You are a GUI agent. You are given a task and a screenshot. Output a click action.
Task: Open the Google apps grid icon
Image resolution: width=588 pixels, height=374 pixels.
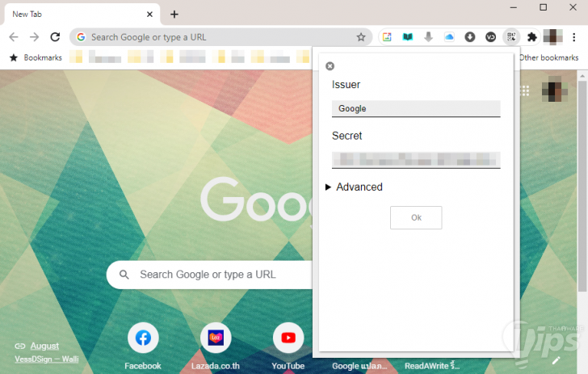525,90
